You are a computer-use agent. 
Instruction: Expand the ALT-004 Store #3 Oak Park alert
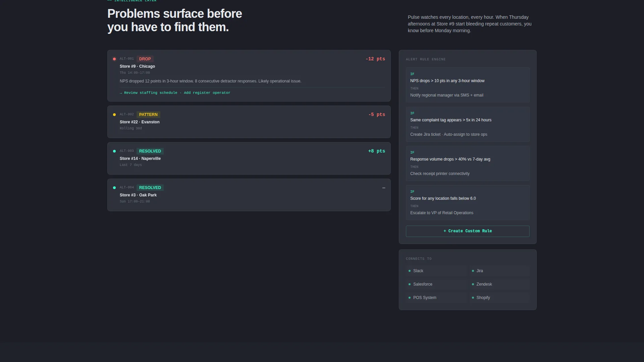coord(249,195)
